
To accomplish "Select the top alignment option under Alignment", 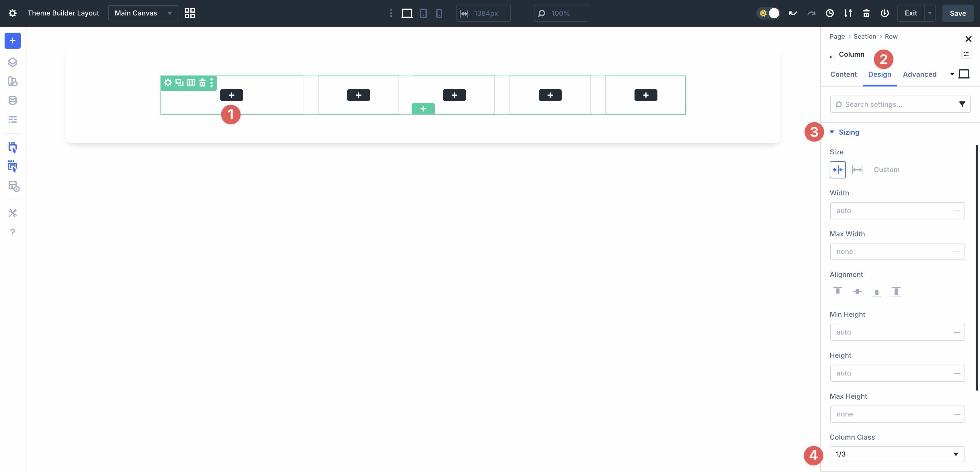I will point(838,291).
